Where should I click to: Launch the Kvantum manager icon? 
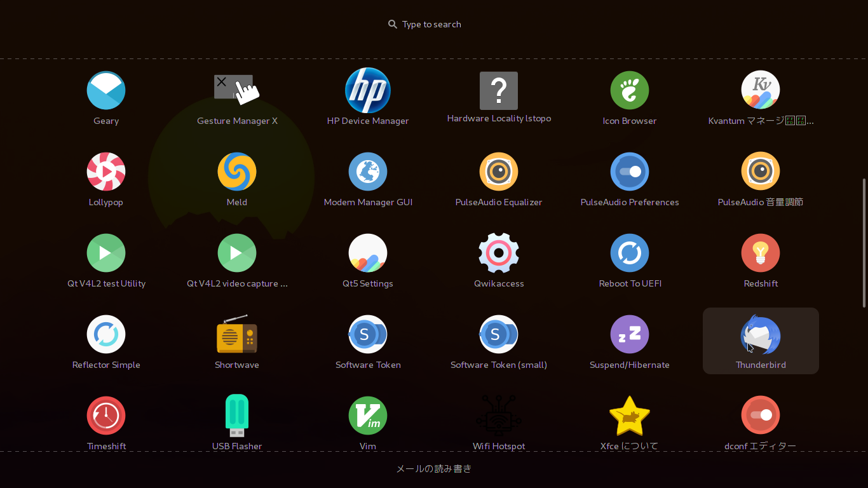pyautogui.click(x=761, y=90)
